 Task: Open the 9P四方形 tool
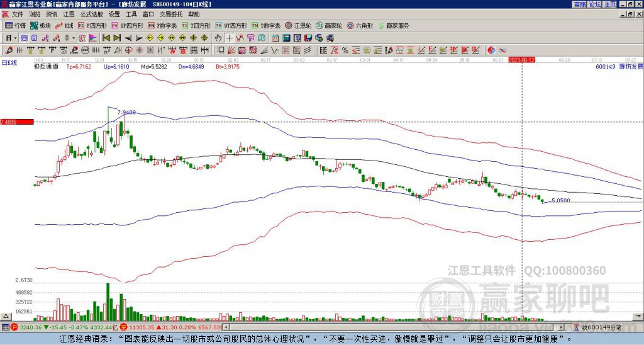[127, 25]
